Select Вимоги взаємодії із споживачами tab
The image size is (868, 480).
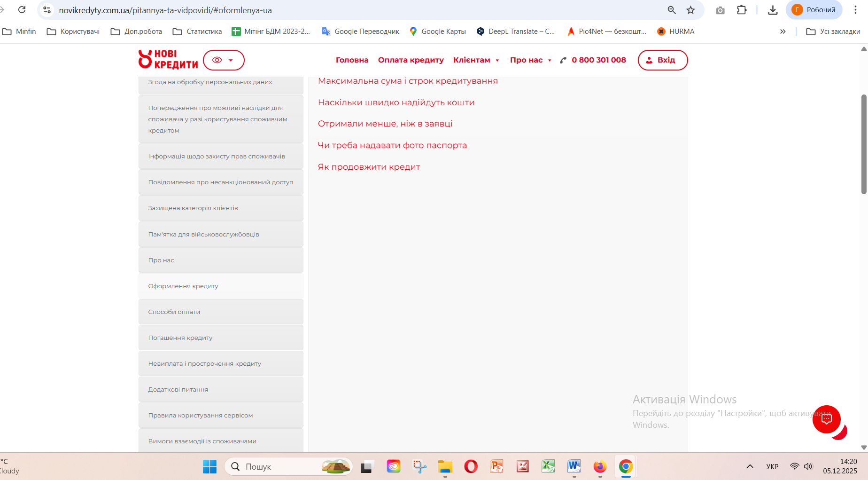(221, 441)
